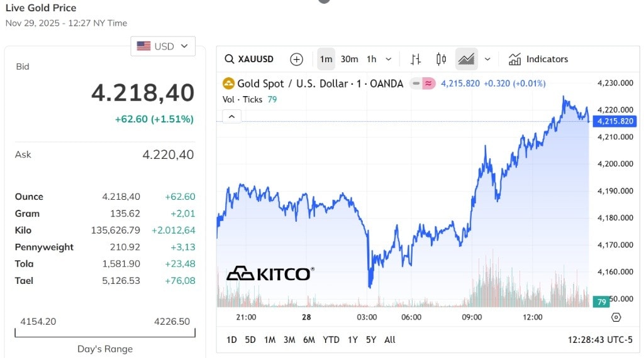Click the KITCO logo on the chart
This screenshot has width=644, height=358.
270,273
